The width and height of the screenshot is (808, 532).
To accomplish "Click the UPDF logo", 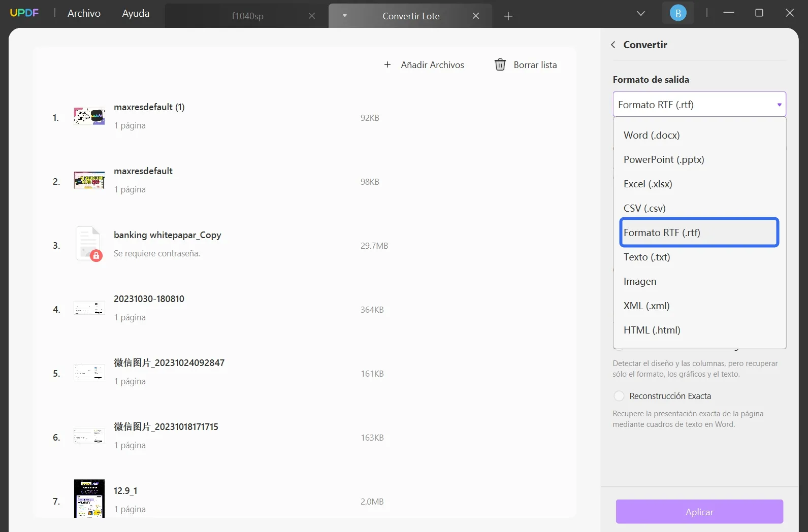I will click(24, 13).
